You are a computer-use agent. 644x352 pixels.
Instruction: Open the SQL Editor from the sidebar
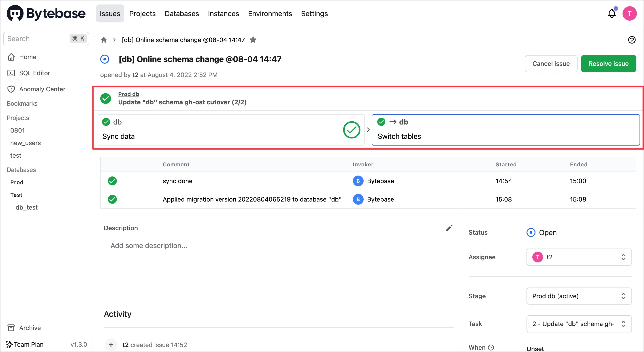[x=34, y=73]
